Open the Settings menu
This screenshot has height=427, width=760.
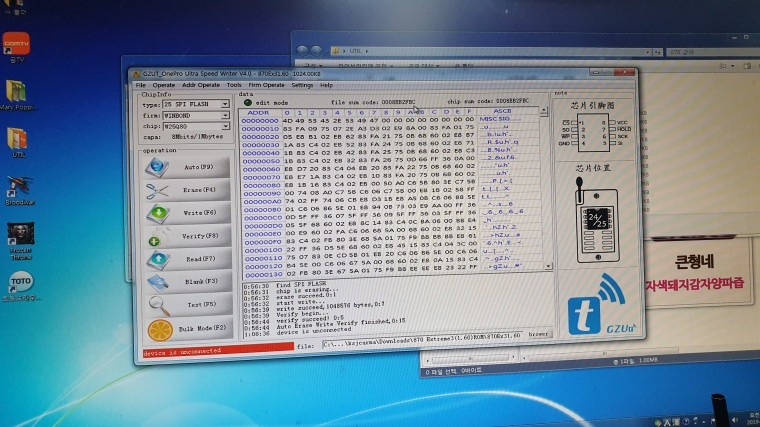[x=302, y=85]
